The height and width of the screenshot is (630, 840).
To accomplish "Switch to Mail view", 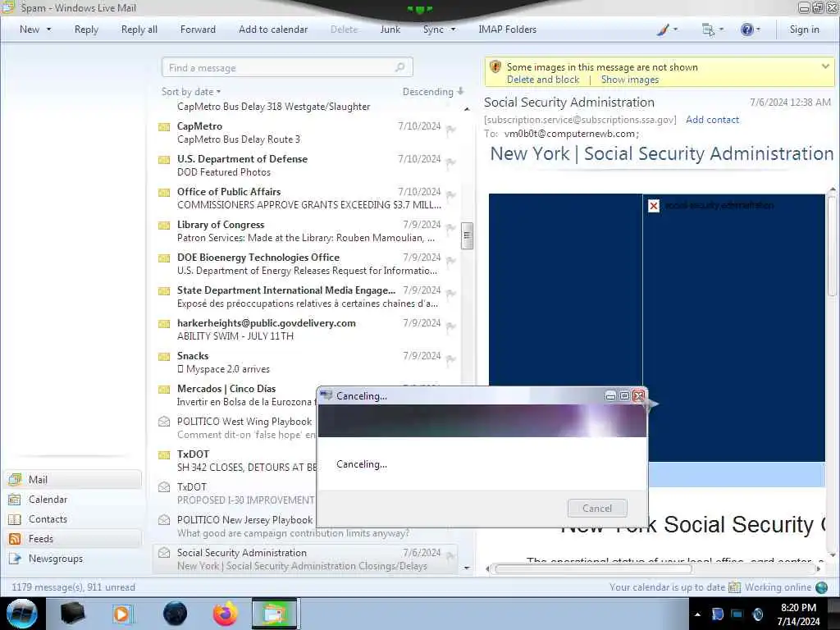I will pos(73,479).
